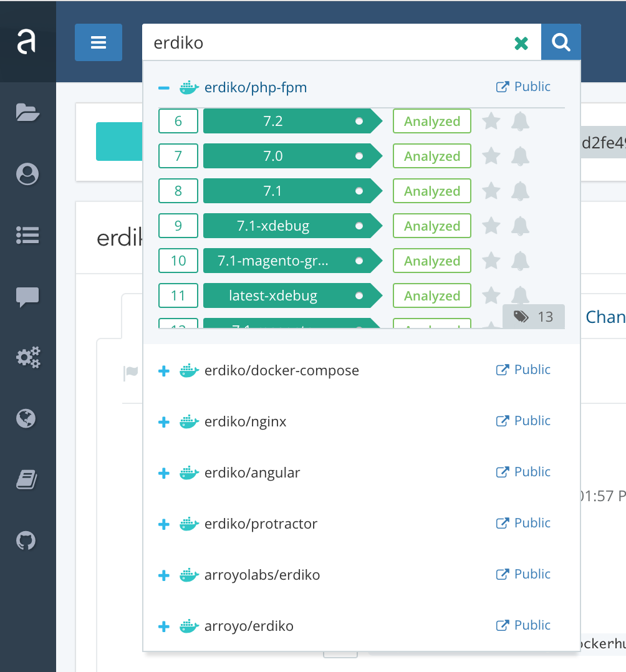Star the 7.2 tag

[x=491, y=121]
